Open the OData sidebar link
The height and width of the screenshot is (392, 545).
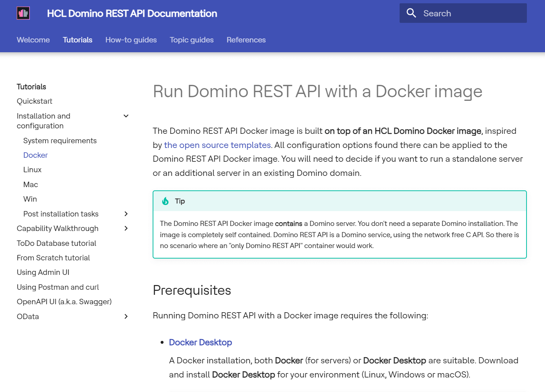click(x=28, y=317)
